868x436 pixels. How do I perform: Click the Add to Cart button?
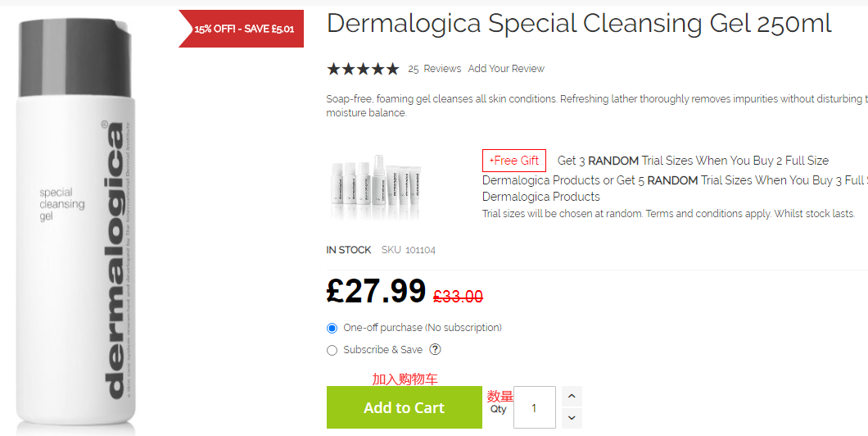(x=404, y=407)
